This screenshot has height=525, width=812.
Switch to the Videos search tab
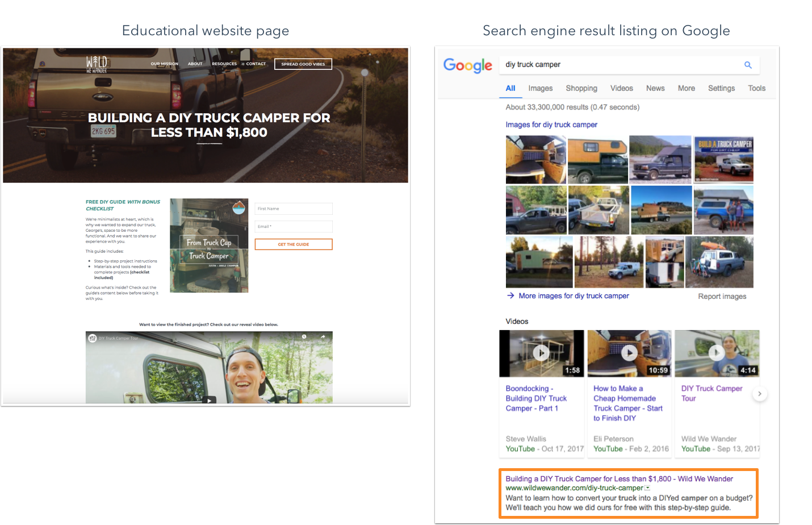click(621, 88)
